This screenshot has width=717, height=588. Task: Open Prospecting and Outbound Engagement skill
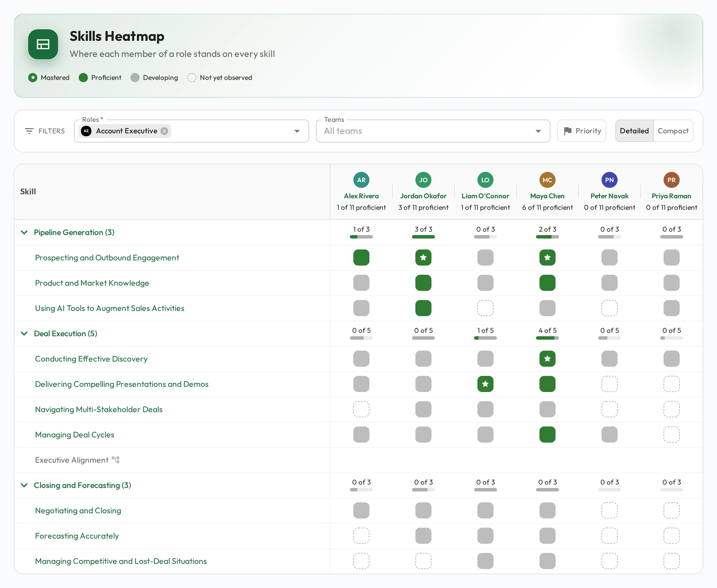point(107,258)
